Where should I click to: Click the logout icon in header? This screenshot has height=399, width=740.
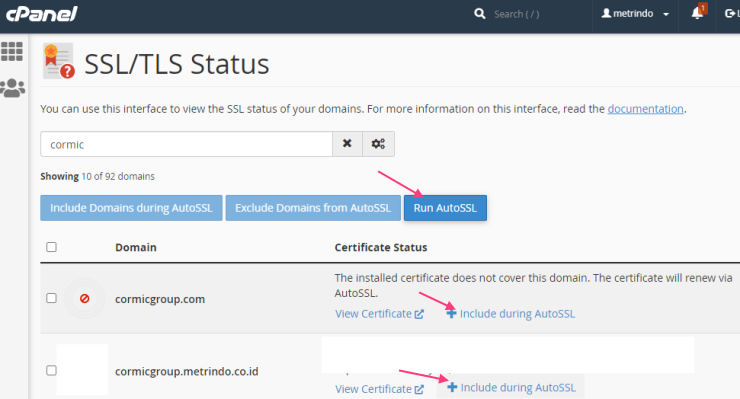[731, 14]
